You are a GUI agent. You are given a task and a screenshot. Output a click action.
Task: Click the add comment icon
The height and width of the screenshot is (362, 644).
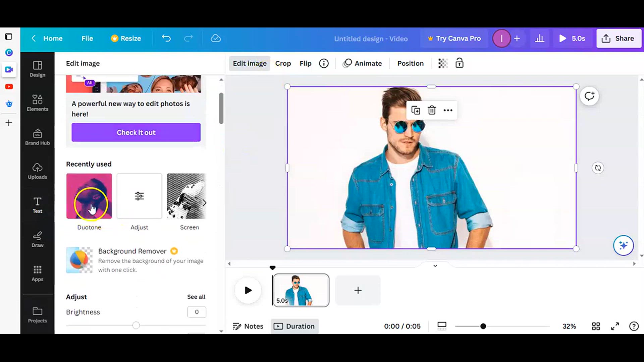[589, 96]
